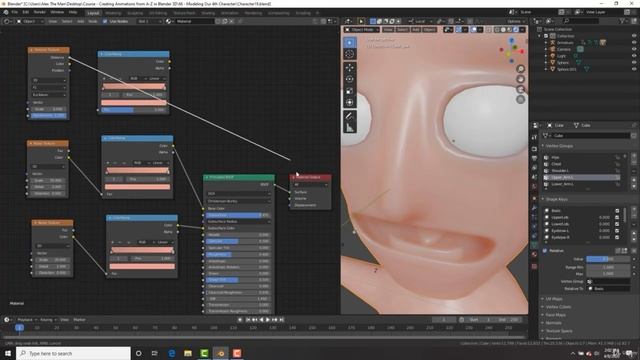The width and height of the screenshot is (640, 360).
Task: Select the Cursor tool in viewport toolbar
Action: pyautogui.click(x=349, y=54)
